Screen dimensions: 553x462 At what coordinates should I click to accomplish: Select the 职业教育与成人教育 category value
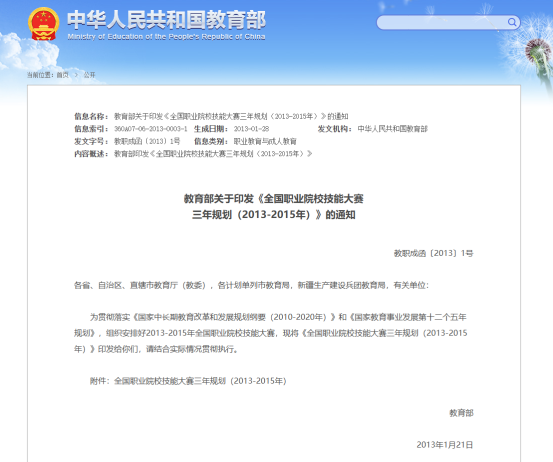[265, 141]
